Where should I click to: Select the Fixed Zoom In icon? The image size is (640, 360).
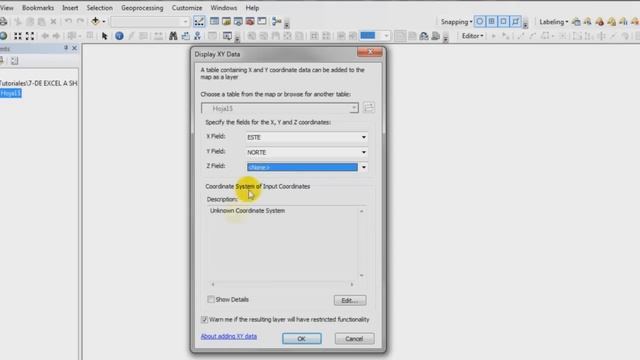pos(18,36)
